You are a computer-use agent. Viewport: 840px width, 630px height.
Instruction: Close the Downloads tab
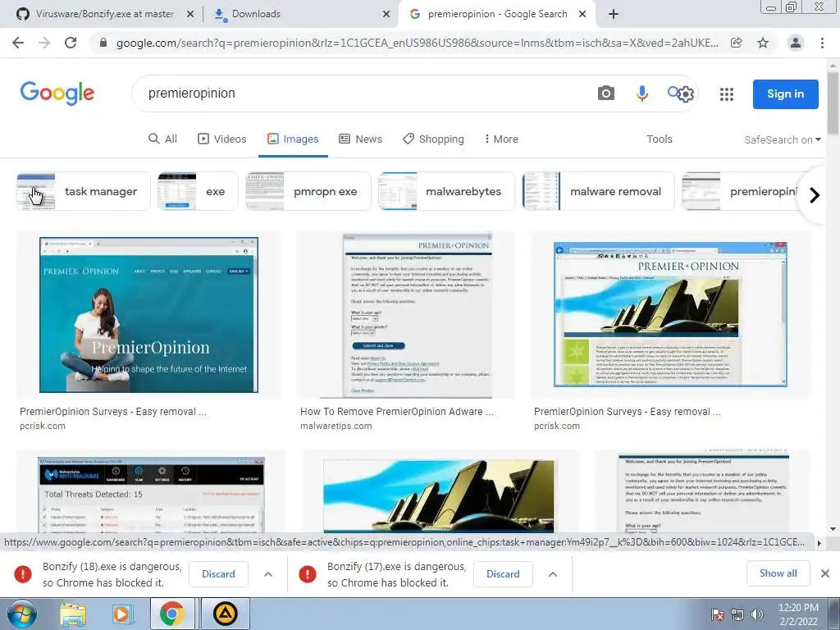[x=386, y=15]
